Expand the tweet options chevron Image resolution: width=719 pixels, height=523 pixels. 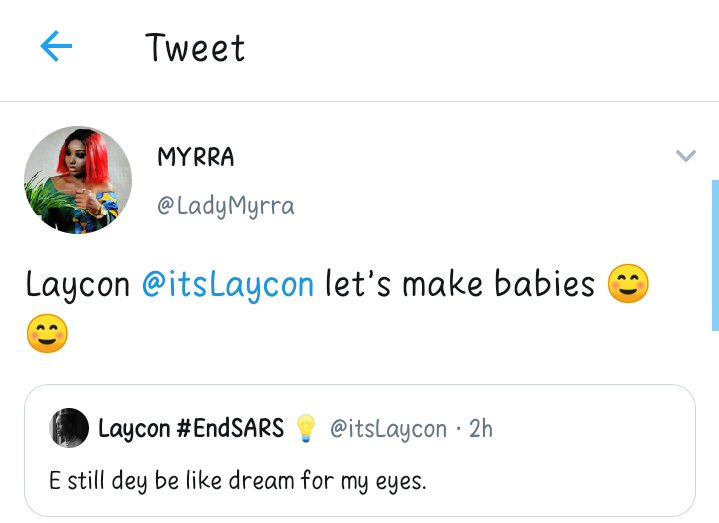pos(685,155)
